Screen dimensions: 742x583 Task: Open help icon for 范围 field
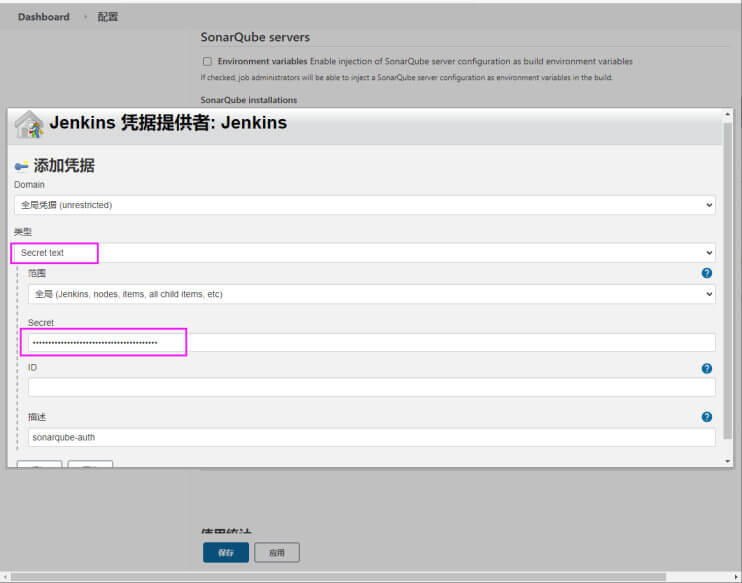(707, 273)
